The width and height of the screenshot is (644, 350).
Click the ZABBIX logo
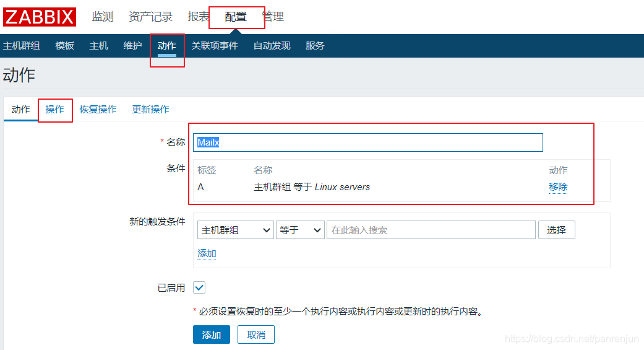point(40,17)
